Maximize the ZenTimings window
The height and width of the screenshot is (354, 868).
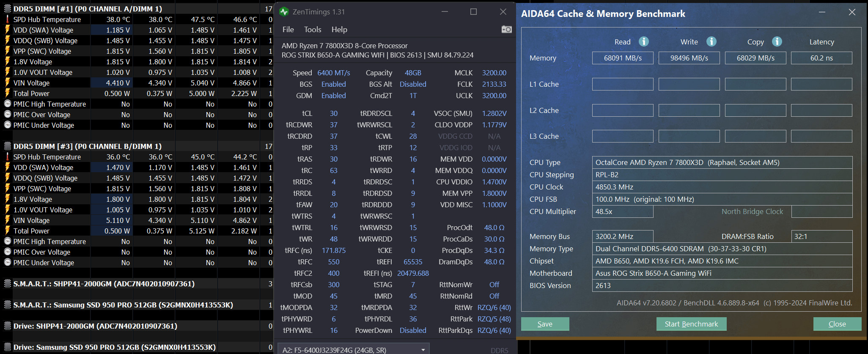pyautogui.click(x=473, y=12)
